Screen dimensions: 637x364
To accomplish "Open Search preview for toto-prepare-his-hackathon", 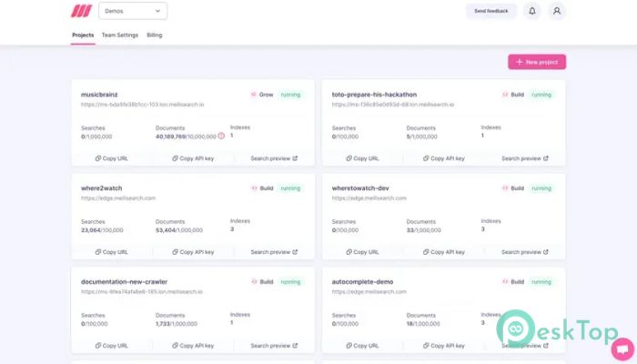I will [525, 158].
